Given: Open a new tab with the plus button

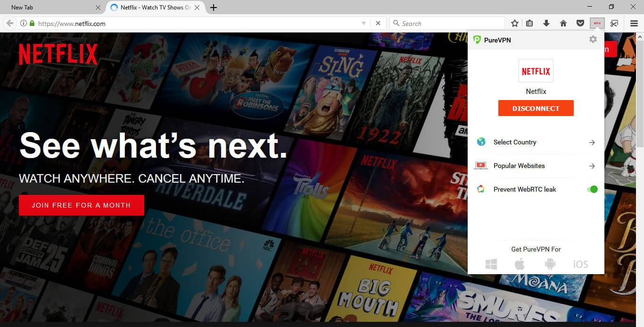Looking at the screenshot, I should point(214,8).
